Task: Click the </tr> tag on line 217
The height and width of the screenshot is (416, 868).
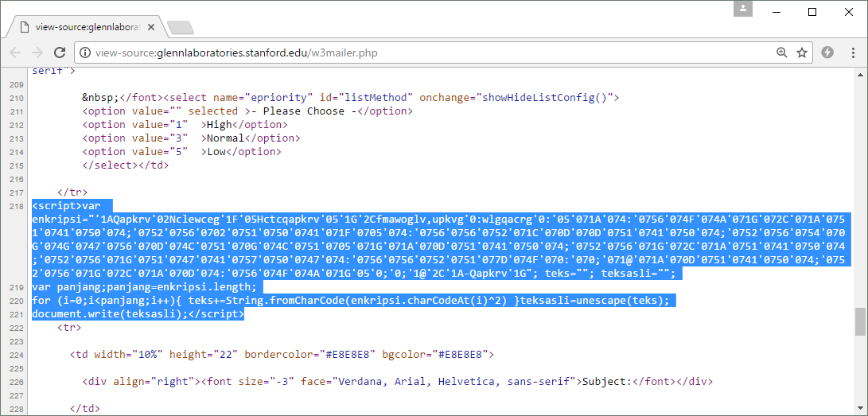Action: click(x=72, y=192)
